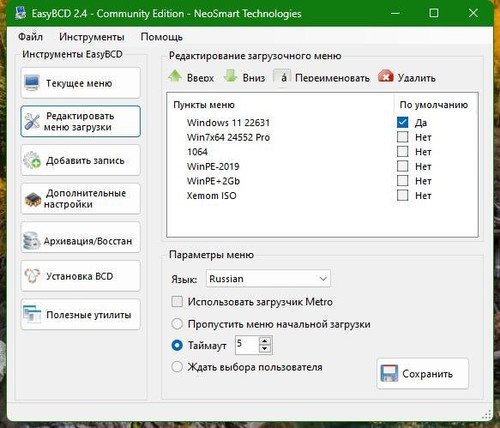Check default box for WinPE+2Gb
The height and width of the screenshot is (428, 500).
[x=402, y=181]
